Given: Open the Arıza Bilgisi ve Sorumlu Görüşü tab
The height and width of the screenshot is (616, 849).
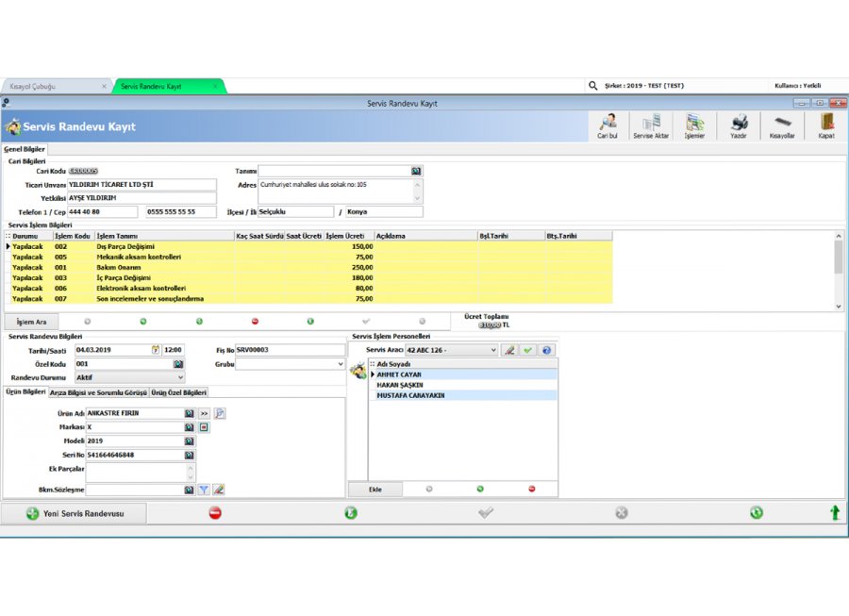Looking at the screenshot, I should point(98,392).
